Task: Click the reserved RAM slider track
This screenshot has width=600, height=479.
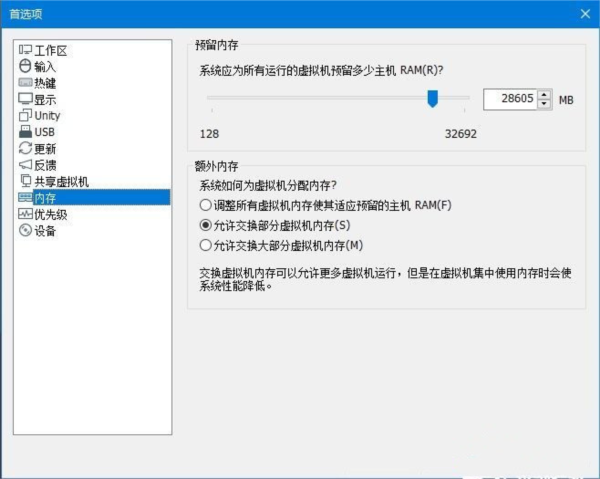Action: click(338, 98)
